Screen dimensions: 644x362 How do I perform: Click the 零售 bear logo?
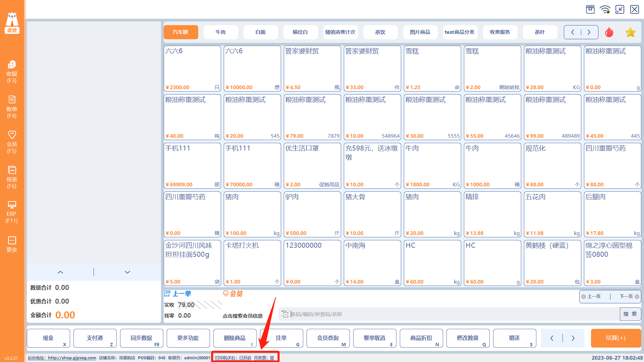point(12,23)
